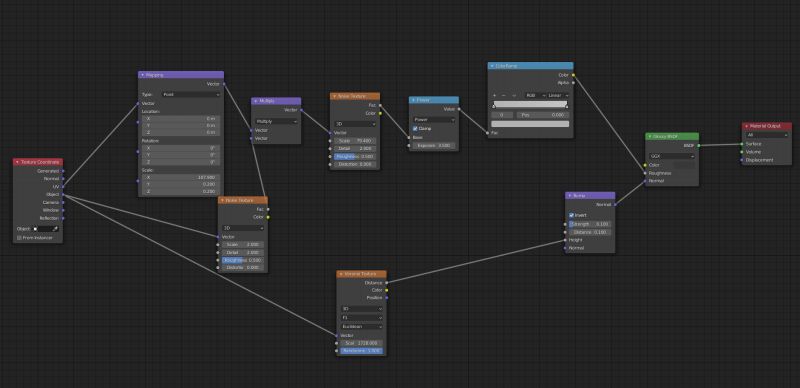Click the Height input socket on Bump node
The width and height of the screenshot is (800, 388).
(x=565, y=240)
